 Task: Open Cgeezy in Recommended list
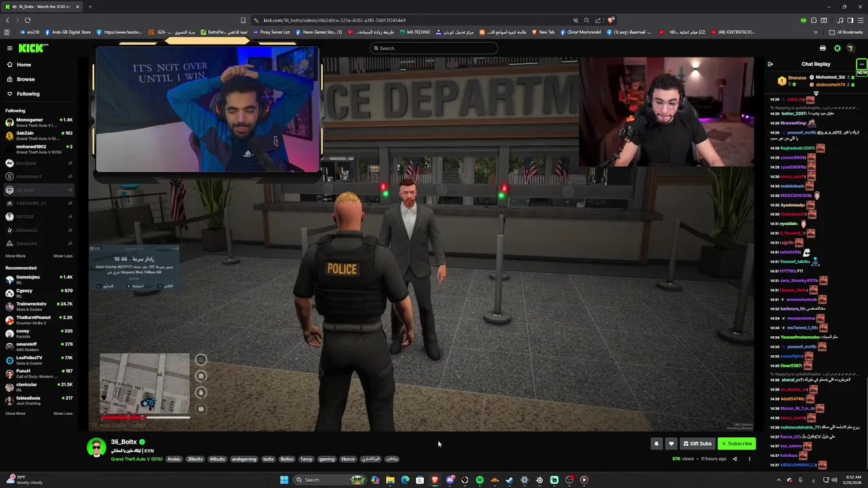click(x=39, y=293)
